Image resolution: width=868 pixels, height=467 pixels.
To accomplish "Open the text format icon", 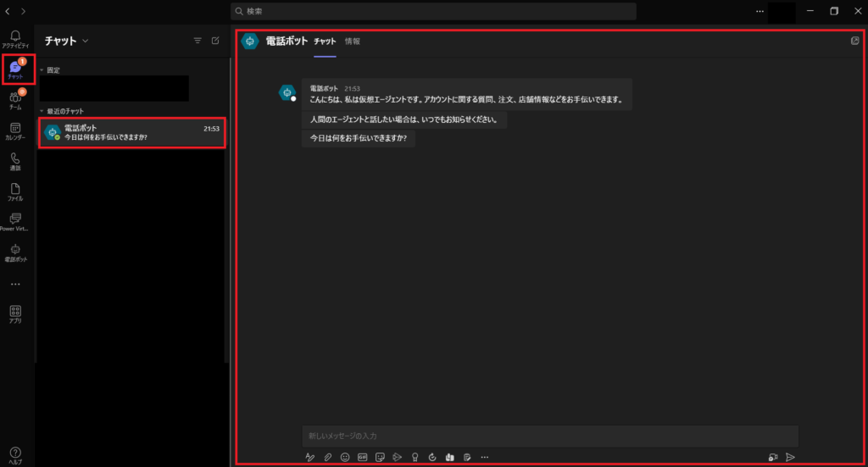I will coord(310,457).
